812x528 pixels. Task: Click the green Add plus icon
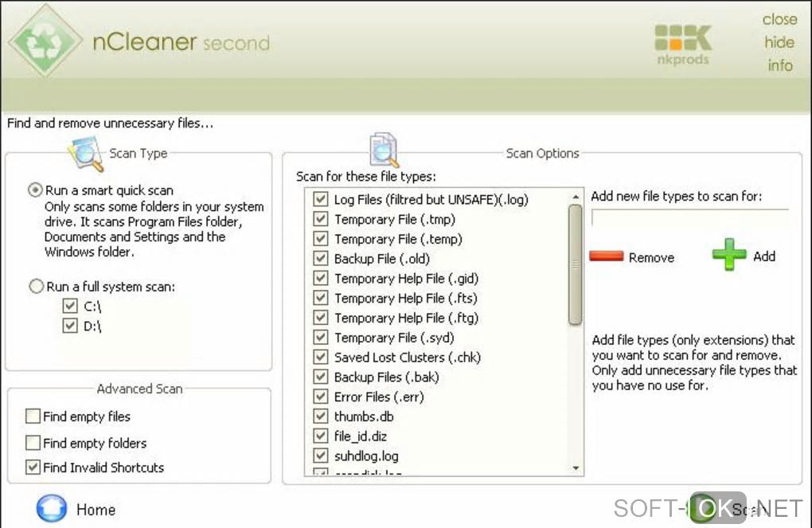(x=729, y=254)
